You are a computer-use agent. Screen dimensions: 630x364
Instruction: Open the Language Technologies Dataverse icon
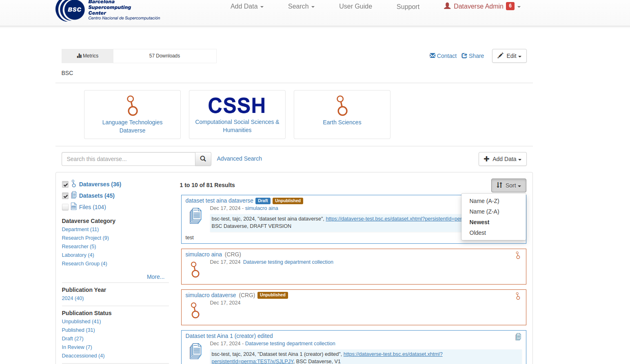point(132,106)
